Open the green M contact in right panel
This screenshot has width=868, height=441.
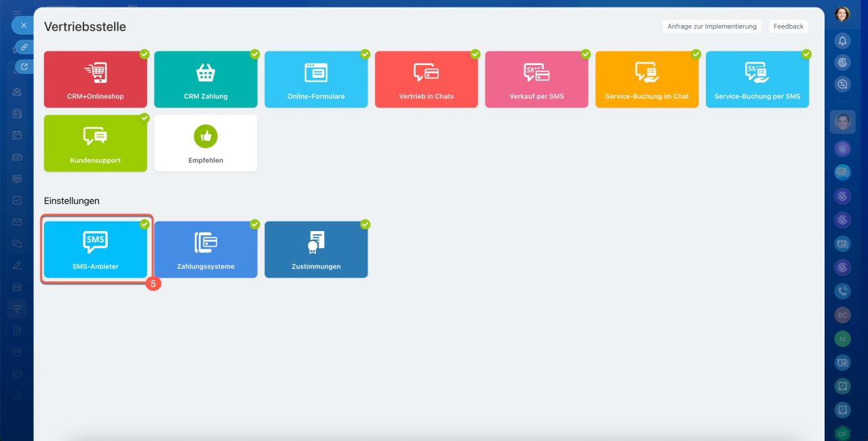tap(842, 339)
